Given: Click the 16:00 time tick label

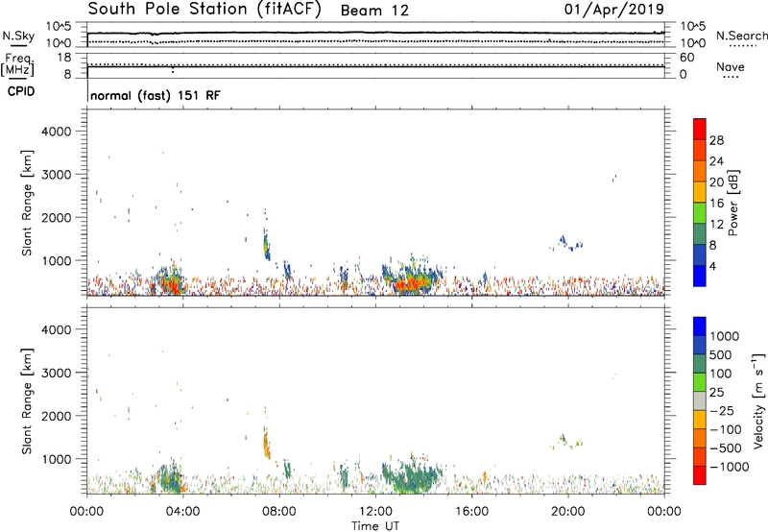Looking at the screenshot, I should point(471,512).
